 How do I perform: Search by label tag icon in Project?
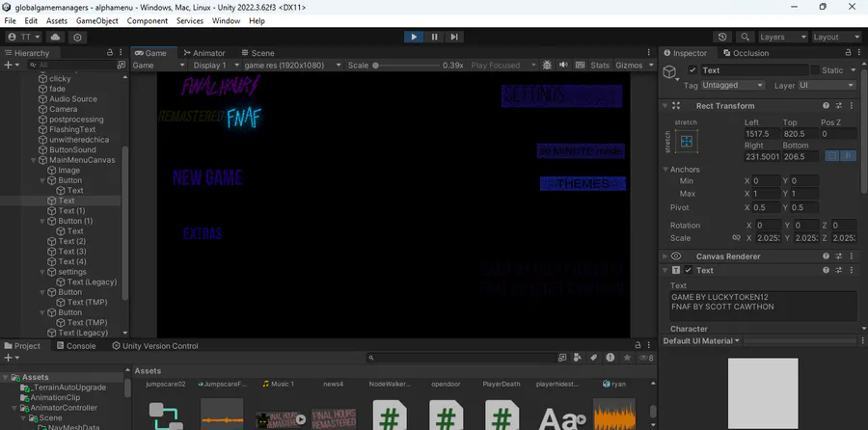[x=594, y=358]
